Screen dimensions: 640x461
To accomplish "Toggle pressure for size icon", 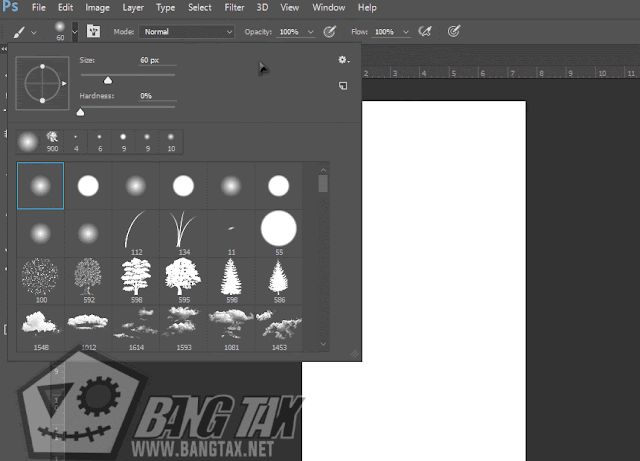I will 454,31.
